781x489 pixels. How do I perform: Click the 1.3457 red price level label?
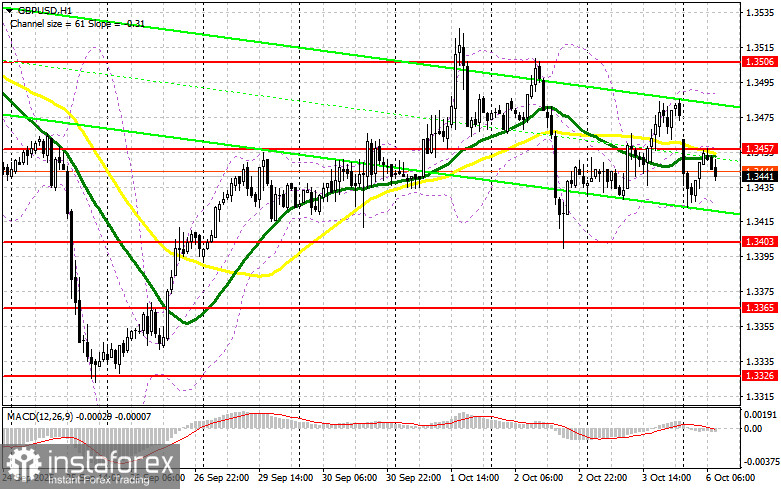click(x=760, y=148)
